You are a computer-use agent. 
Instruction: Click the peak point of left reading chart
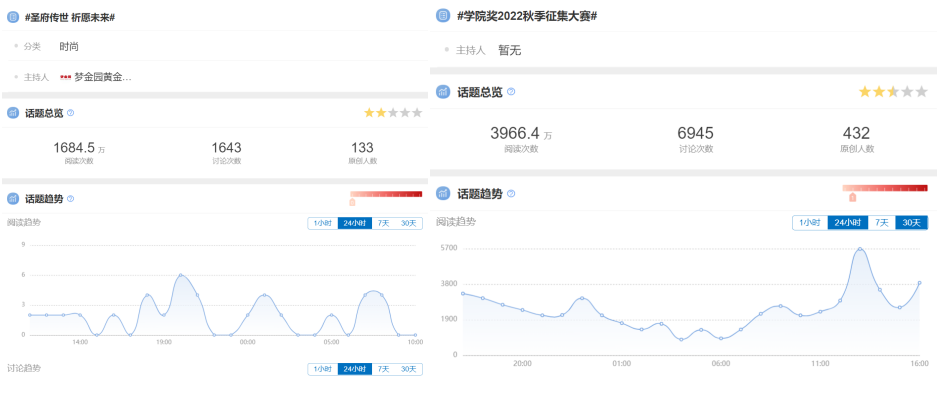pos(180,275)
